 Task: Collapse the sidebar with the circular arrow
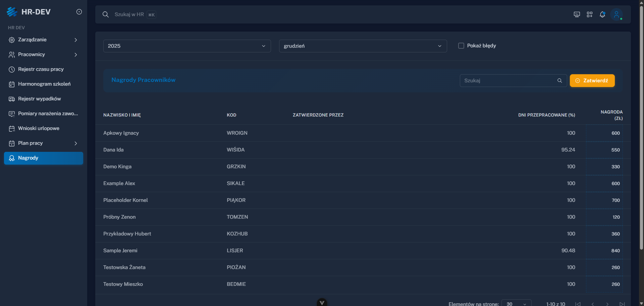click(79, 12)
